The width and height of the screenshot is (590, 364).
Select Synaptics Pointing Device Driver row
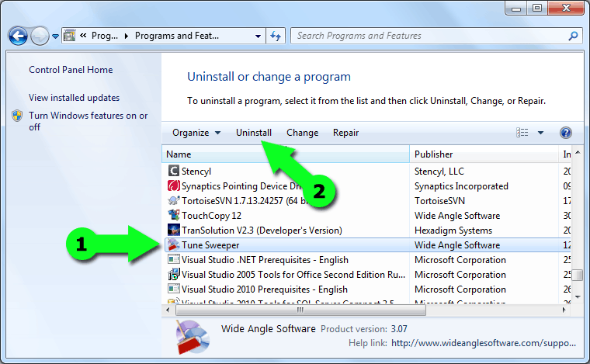(367, 186)
